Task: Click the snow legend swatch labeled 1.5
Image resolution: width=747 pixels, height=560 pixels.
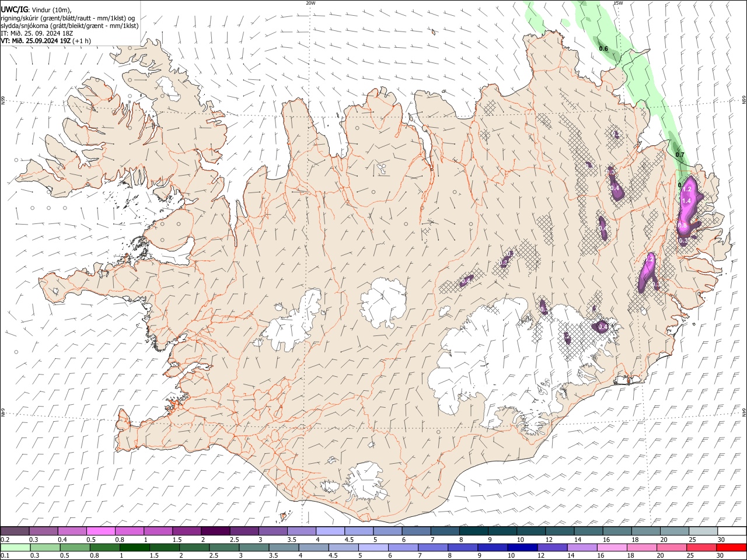Action: coord(187,531)
